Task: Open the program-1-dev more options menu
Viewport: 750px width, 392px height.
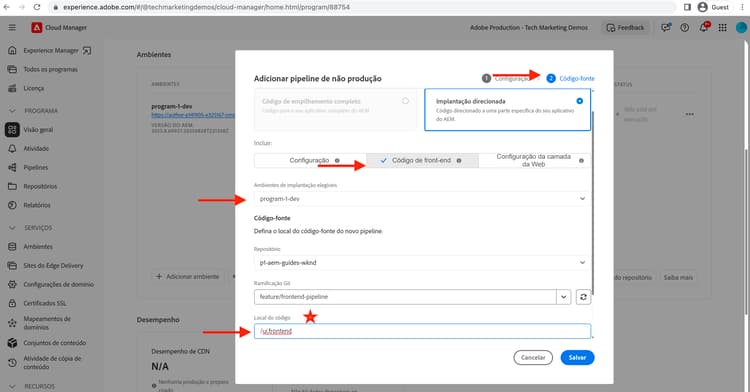Action: click(689, 115)
